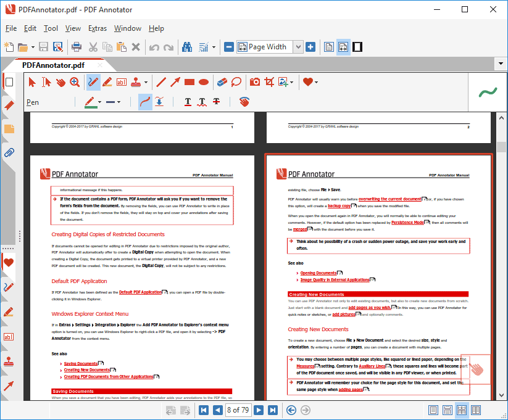
Task: Follow the "Default PDF Application" link
Action: pyautogui.click(x=140, y=292)
